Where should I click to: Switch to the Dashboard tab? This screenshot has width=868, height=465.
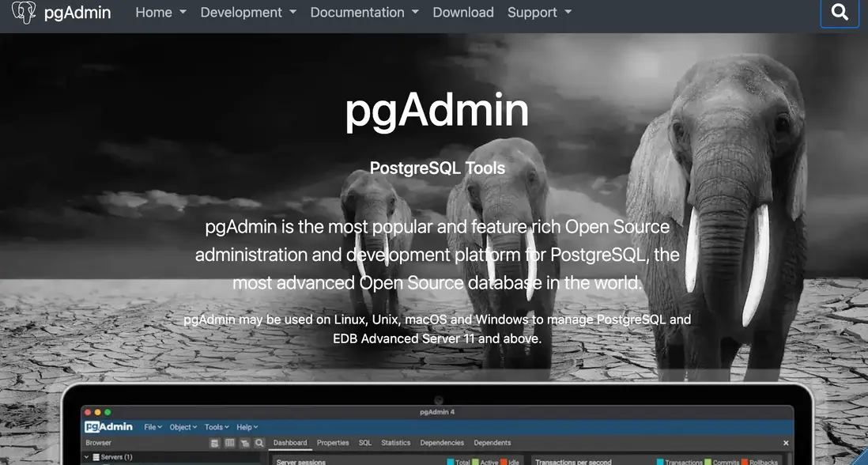290,443
